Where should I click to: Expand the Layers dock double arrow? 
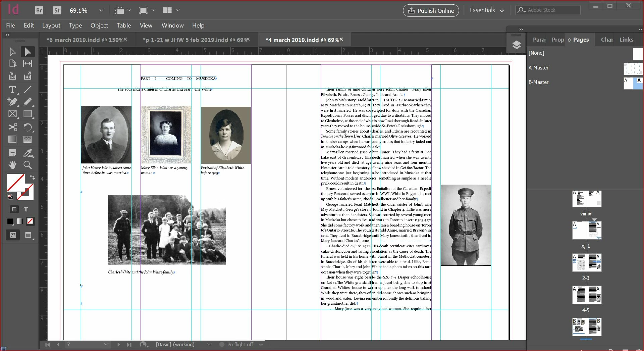click(521, 29)
